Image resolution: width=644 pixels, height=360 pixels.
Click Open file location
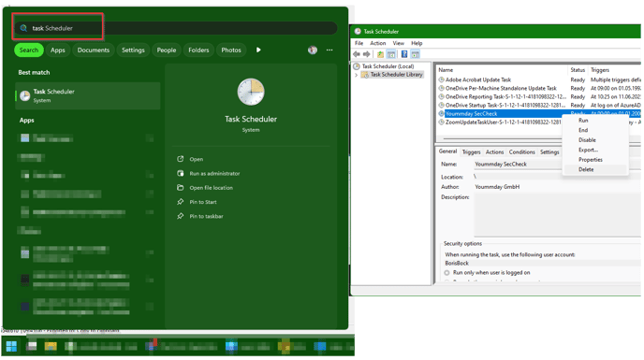click(x=212, y=188)
